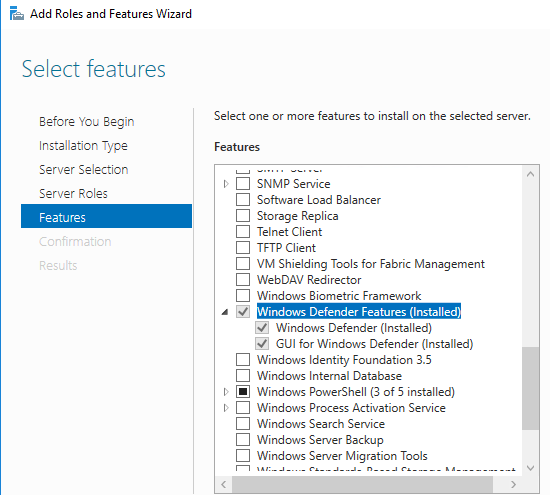Click the Add Roles and Features Wizard title icon
This screenshot has width=550, height=495.
coord(16,14)
